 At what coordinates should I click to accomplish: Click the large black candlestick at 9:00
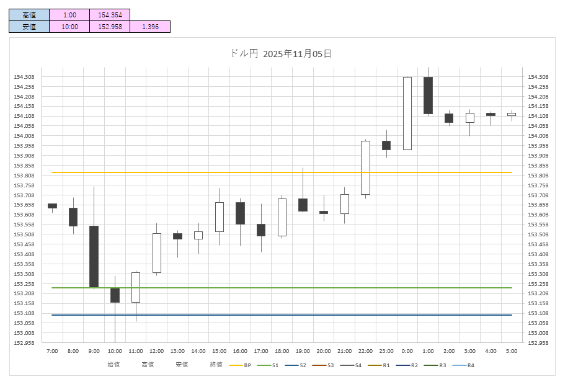point(94,256)
